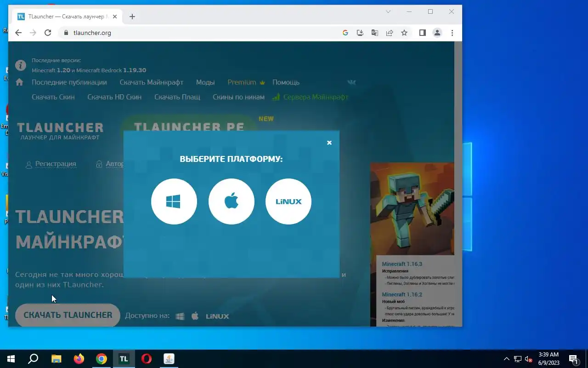Launch Firefox from taskbar
Image resolution: width=588 pixels, height=368 pixels.
pyautogui.click(x=79, y=359)
